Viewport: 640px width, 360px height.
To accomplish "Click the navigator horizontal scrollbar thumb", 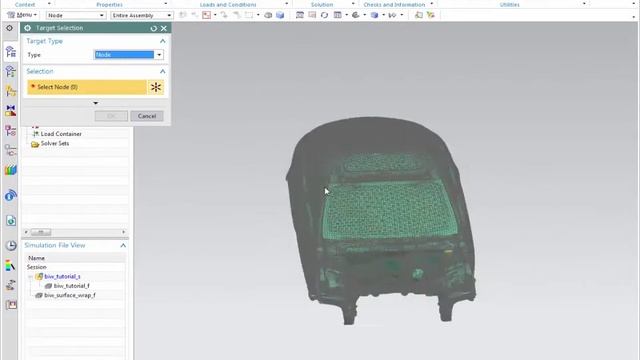I will click(41, 232).
